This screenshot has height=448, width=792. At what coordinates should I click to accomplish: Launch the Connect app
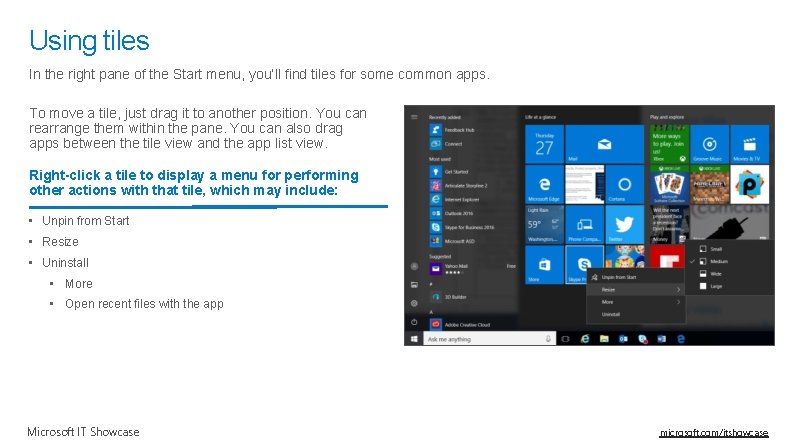(447, 144)
